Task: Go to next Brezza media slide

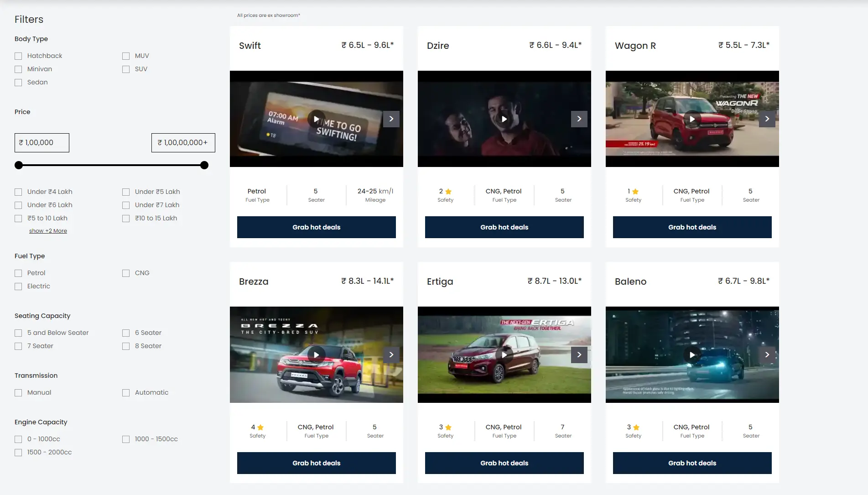Action: click(x=391, y=355)
